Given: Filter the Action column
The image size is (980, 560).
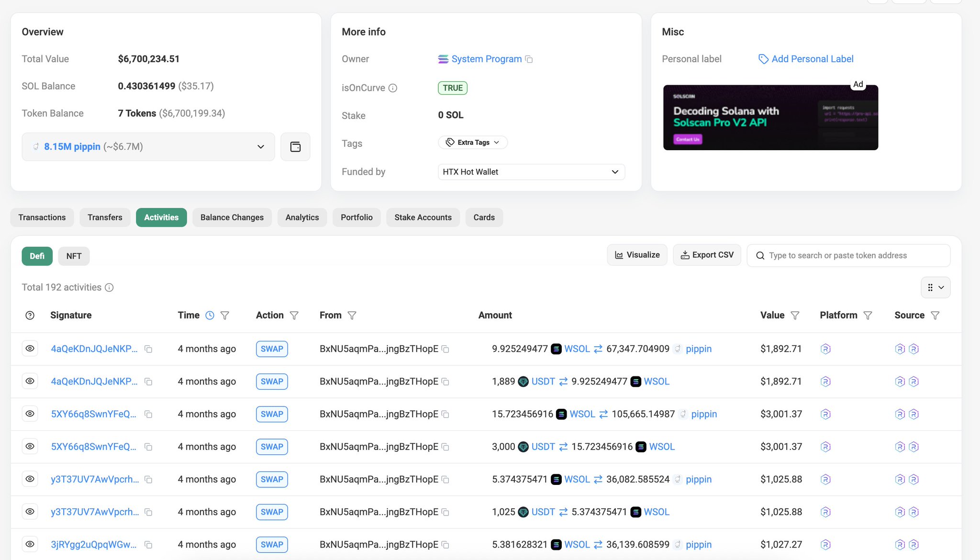Looking at the screenshot, I should tap(294, 315).
